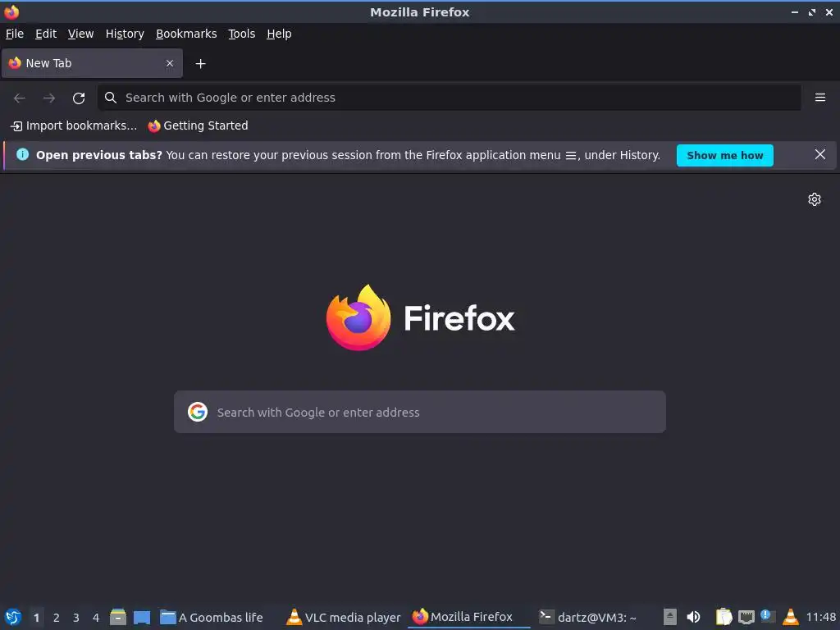Click the 11:48 taskbar clock
The width and height of the screenshot is (840, 630).
820,617
